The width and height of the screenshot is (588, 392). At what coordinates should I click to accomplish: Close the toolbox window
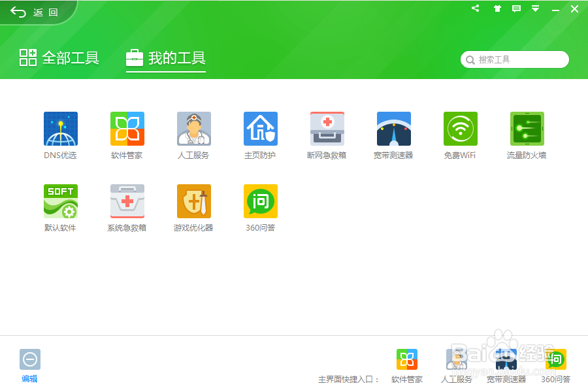tap(574, 8)
